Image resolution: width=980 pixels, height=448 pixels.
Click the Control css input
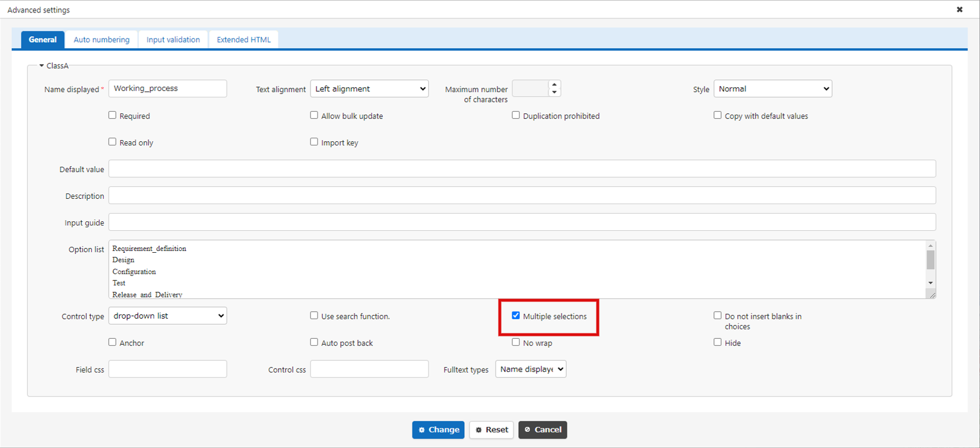(369, 369)
